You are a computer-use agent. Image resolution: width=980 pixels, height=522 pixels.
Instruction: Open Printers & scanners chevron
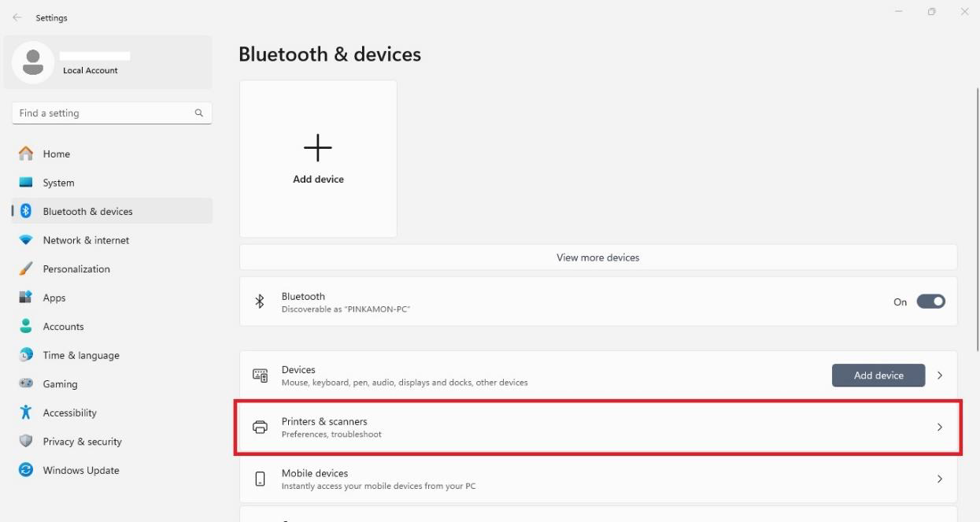tap(940, 428)
